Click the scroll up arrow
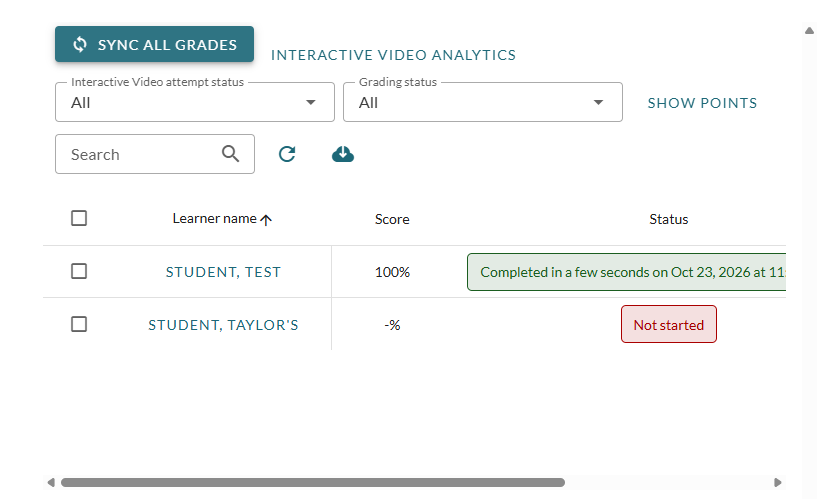The width and height of the screenshot is (836, 499). pyautogui.click(x=809, y=31)
